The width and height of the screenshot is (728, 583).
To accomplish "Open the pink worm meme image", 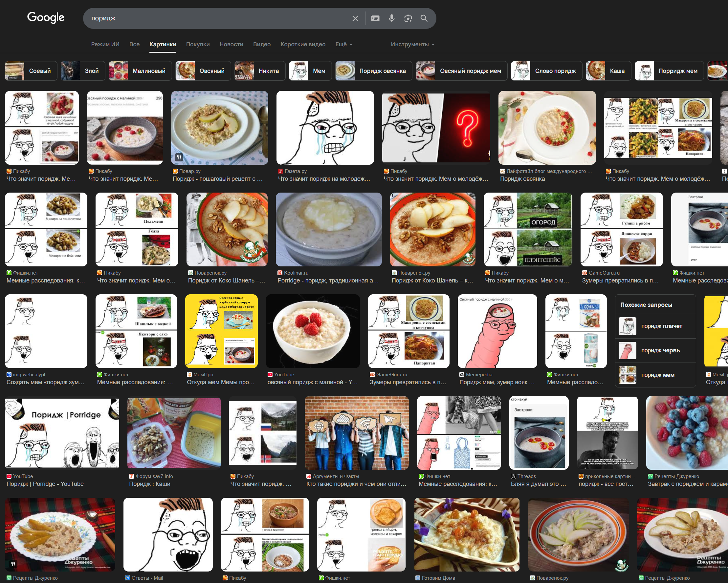I will [497, 331].
